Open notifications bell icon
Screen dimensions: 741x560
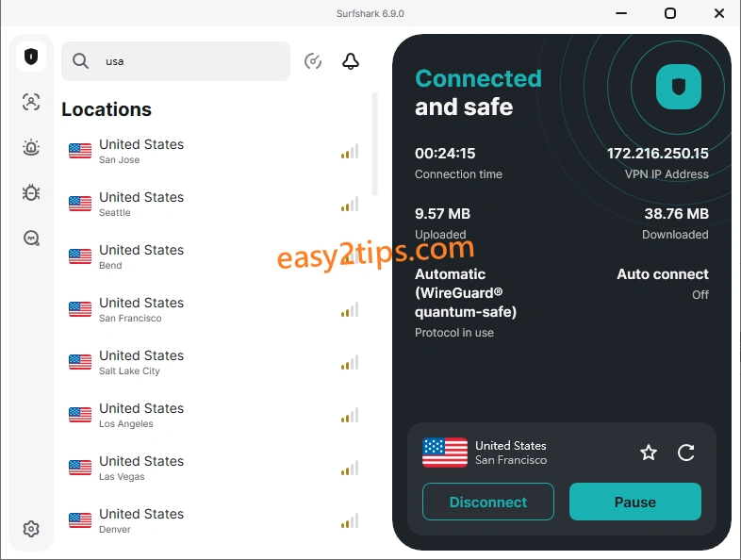351,61
